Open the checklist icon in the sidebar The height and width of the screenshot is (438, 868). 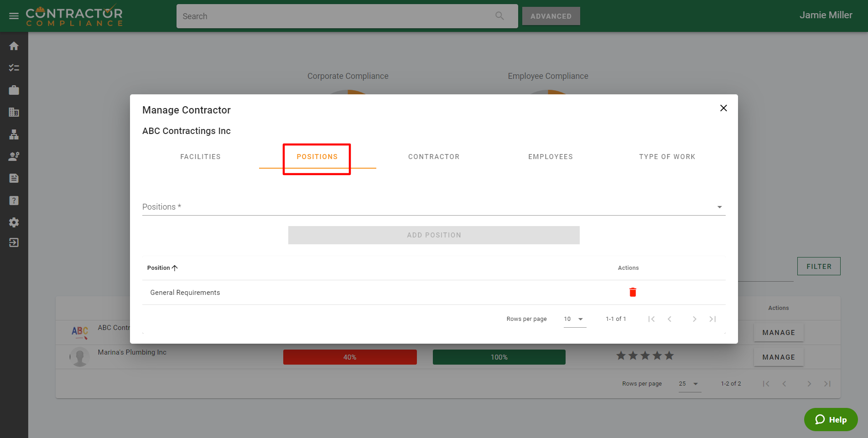tap(14, 68)
